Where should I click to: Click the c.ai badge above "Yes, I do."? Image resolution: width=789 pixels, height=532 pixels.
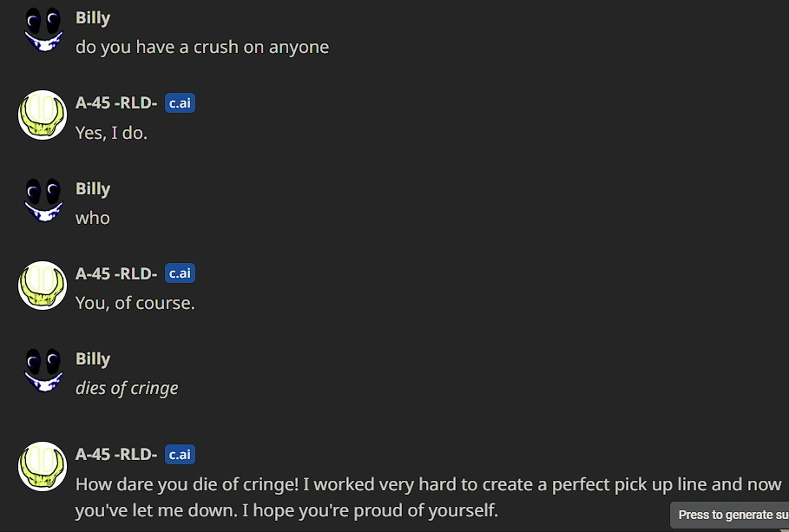[180, 103]
